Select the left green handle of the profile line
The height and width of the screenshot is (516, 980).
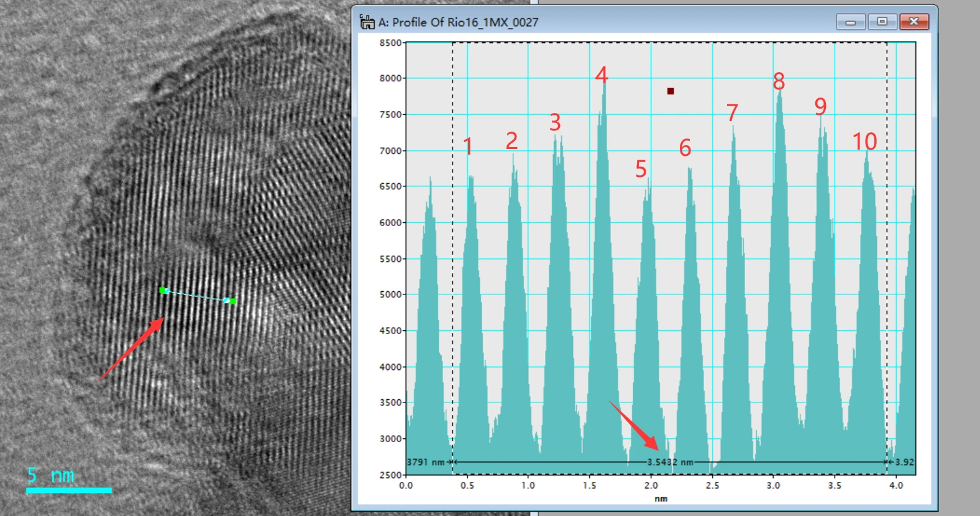[x=163, y=290]
